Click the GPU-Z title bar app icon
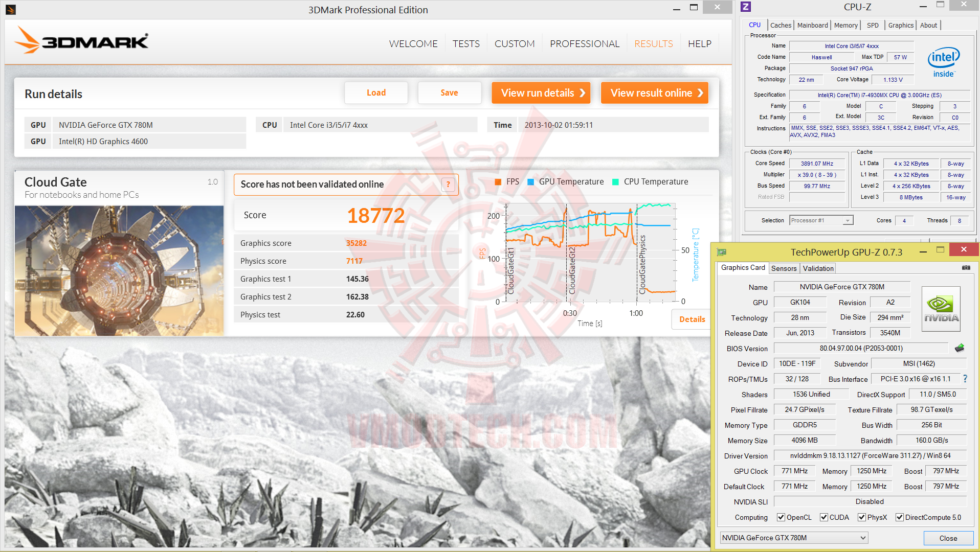 click(x=722, y=251)
